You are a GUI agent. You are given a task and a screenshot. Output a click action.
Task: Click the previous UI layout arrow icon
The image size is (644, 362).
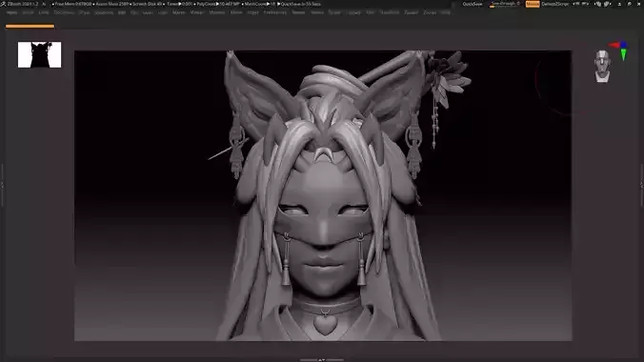tap(576, 4)
